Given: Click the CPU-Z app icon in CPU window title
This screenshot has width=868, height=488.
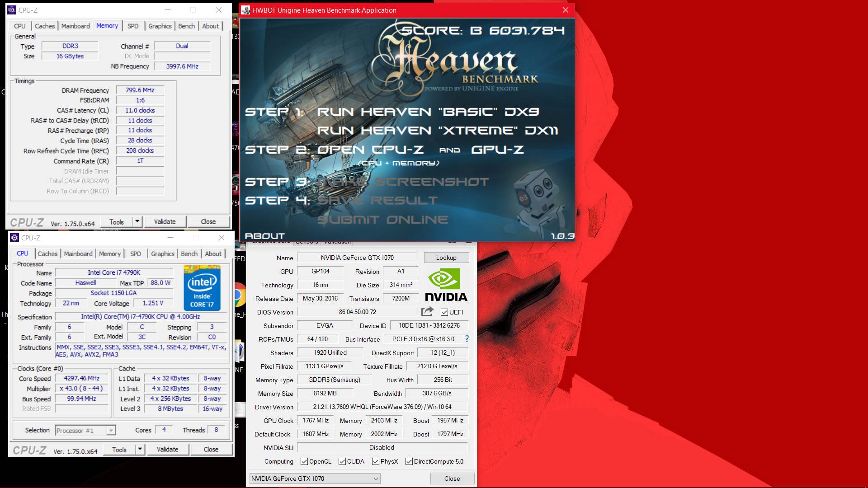Looking at the screenshot, I should pyautogui.click(x=14, y=238).
